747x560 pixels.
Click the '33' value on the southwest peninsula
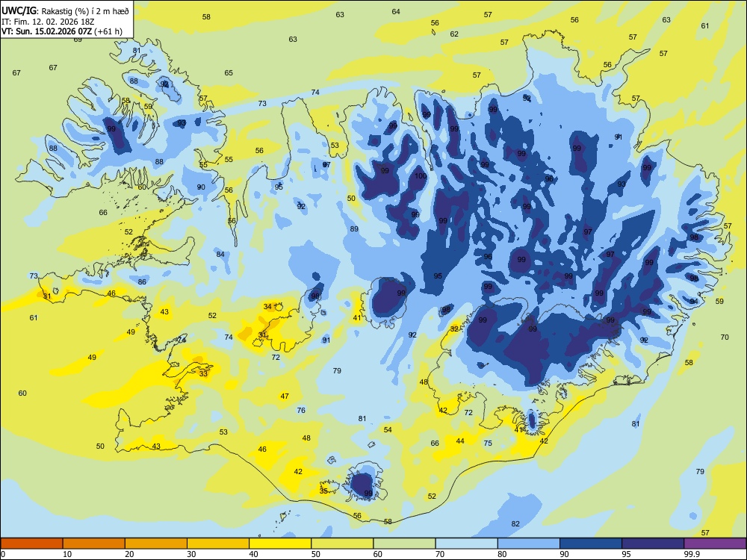click(203, 374)
